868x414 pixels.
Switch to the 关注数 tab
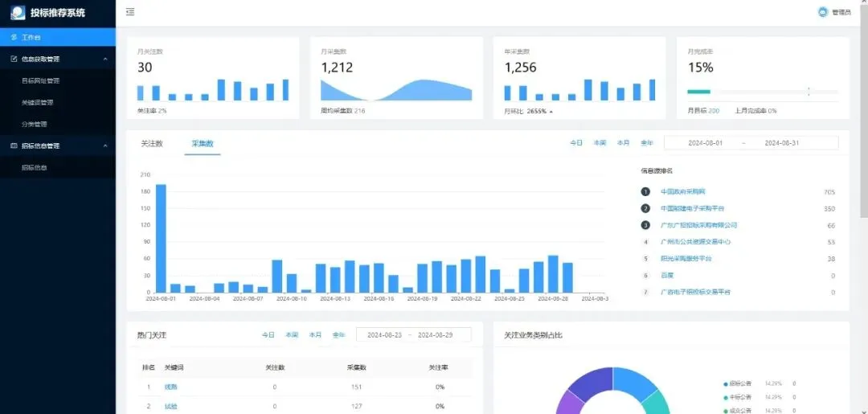152,143
